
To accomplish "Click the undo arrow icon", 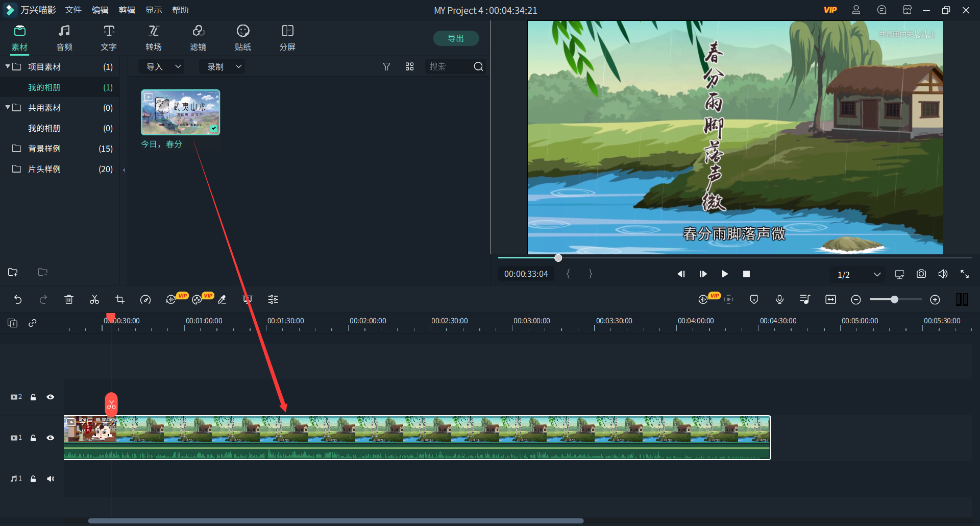I will pyautogui.click(x=18, y=300).
